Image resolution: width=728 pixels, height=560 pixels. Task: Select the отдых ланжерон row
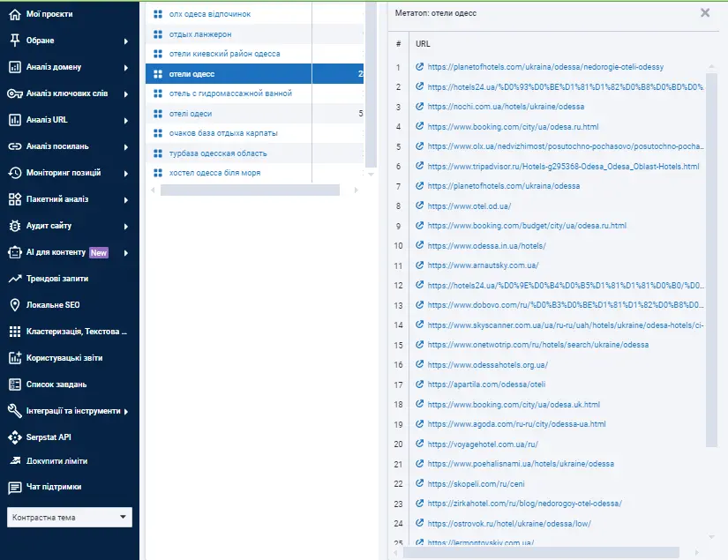click(x=254, y=34)
